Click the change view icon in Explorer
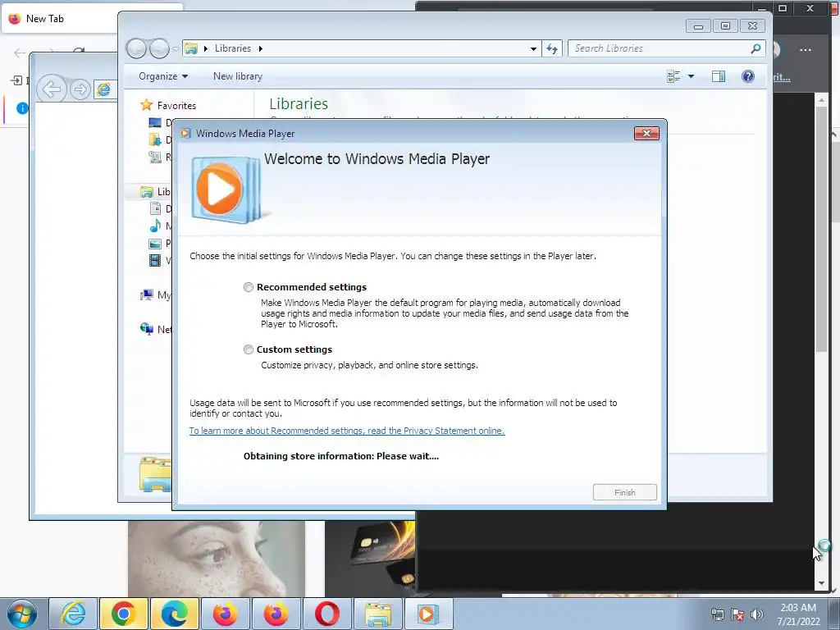The height and width of the screenshot is (630, 840). (673, 76)
